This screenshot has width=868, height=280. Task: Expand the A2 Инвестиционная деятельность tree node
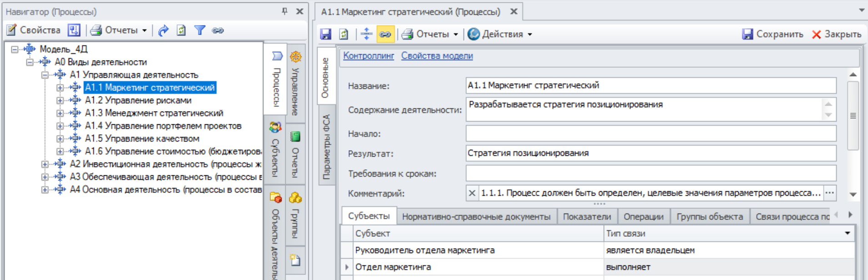pyautogui.click(x=45, y=164)
